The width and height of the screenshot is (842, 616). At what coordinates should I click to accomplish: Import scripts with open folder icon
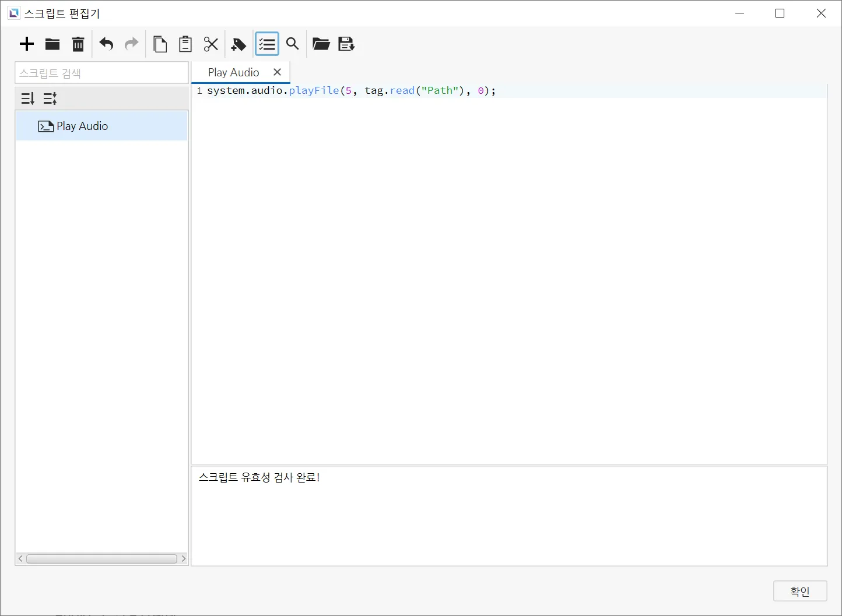[x=321, y=44]
